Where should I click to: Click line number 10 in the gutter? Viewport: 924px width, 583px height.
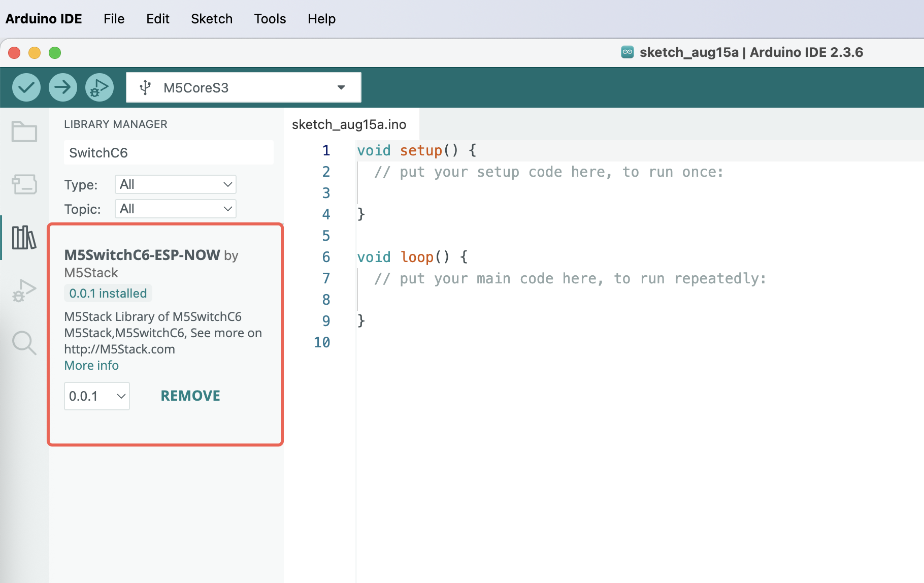[322, 342]
